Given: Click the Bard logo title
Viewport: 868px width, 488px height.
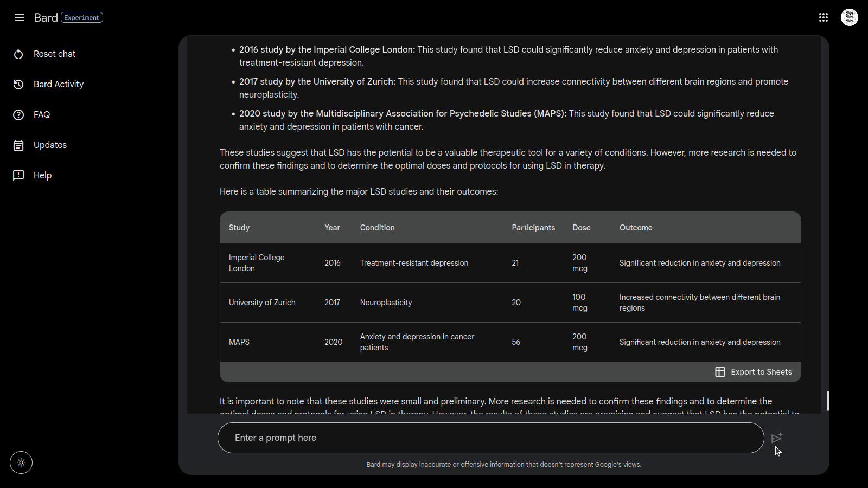Looking at the screenshot, I should (x=46, y=17).
